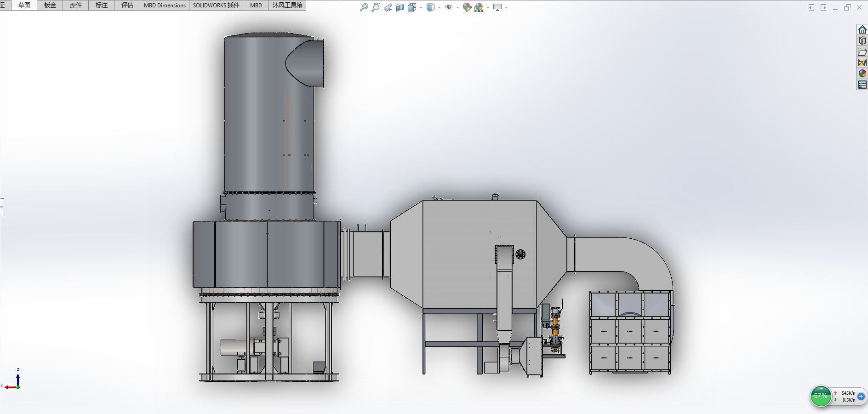Open Appearances, Scenes and Decals pane
Image resolution: width=868 pixels, height=414 pixels.
[x=862, y=74]
